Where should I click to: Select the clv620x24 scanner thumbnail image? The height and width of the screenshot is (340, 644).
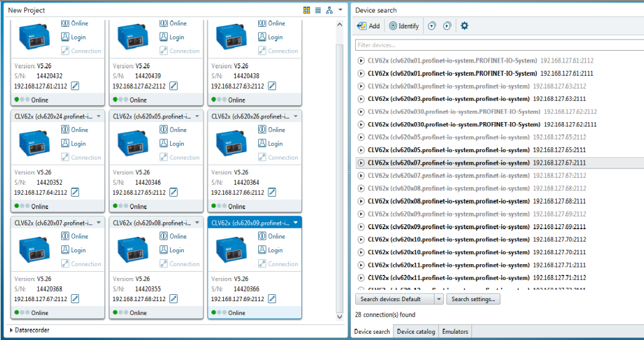tap(34, 143)
